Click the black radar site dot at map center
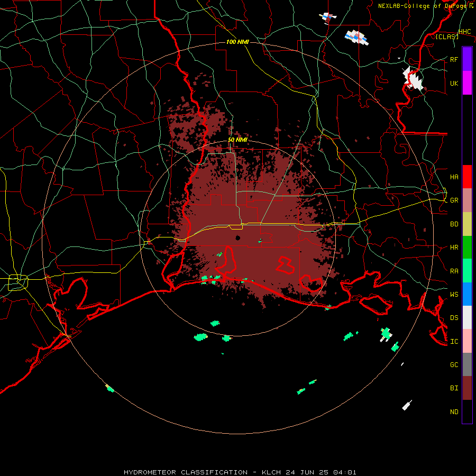 tap(238, 237)
